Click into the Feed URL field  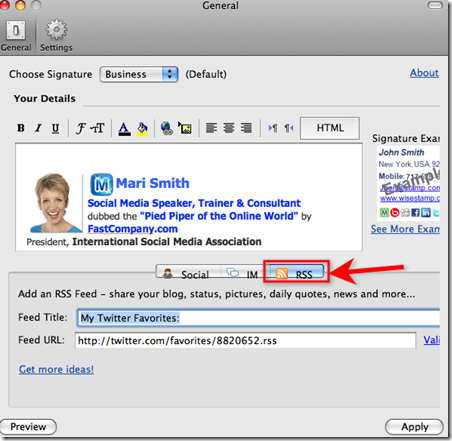point(245,340)
